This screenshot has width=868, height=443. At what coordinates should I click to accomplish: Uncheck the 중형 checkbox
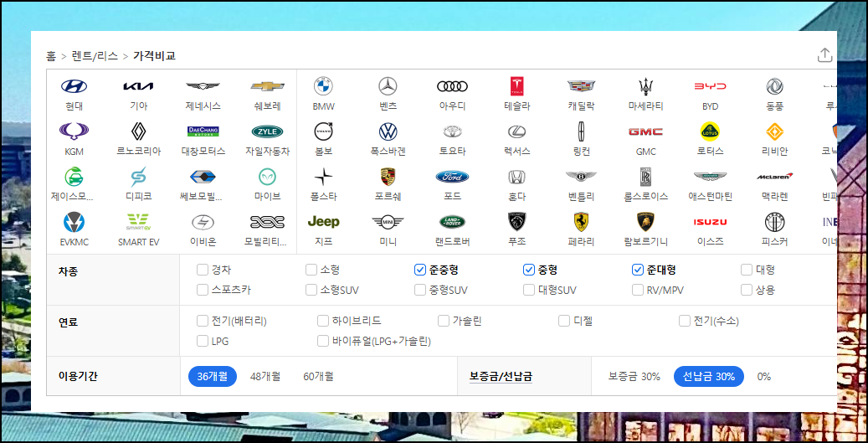528,270
